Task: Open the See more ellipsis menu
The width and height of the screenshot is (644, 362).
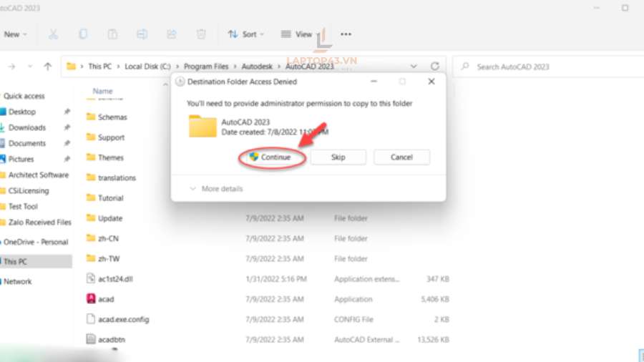Action: 346,34
